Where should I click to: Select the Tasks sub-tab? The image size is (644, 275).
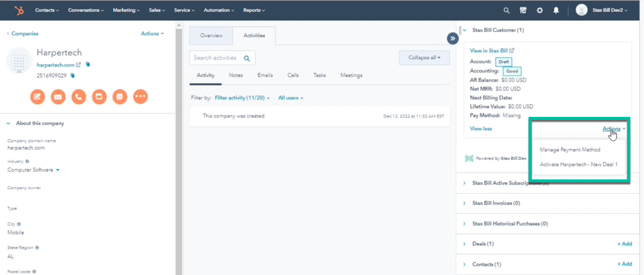coord(320,75)
